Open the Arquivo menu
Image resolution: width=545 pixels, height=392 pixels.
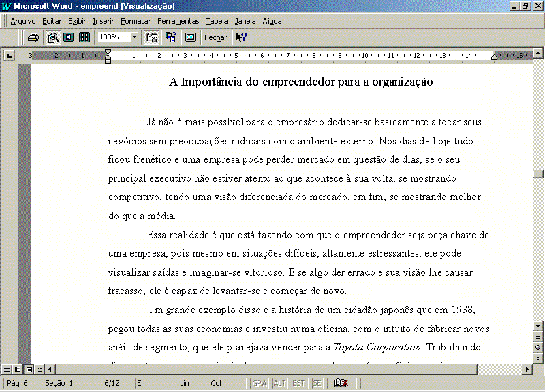23,21
